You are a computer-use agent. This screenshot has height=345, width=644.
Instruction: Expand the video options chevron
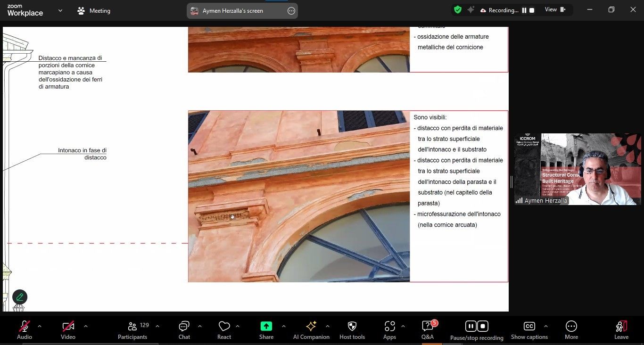pos(86,326)
